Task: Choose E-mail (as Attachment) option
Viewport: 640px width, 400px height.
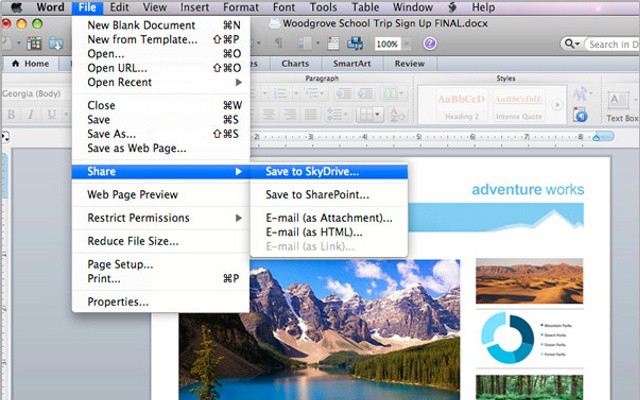Action: [x=329, y=218]
